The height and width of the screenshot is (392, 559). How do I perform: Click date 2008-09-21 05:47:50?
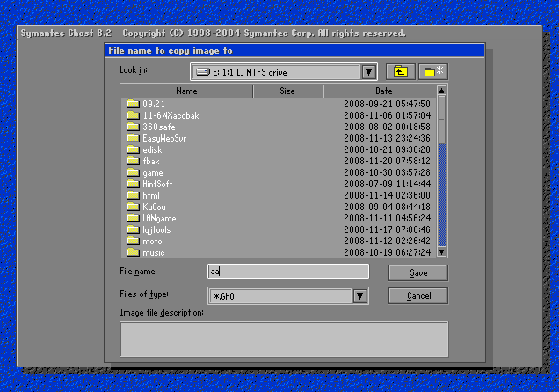[387, 104]
